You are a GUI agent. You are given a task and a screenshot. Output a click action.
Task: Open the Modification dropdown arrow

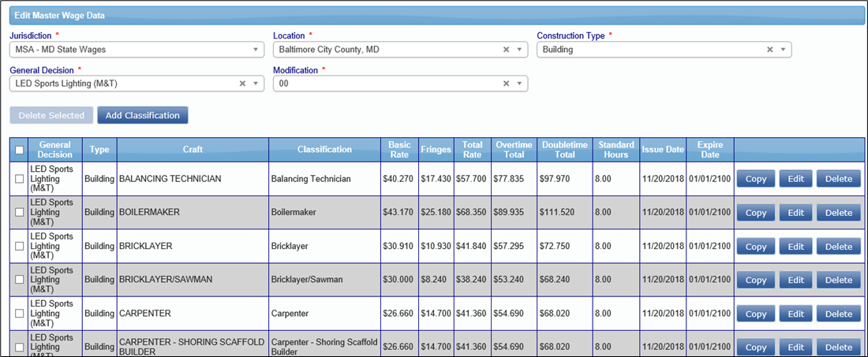point(519,84)
